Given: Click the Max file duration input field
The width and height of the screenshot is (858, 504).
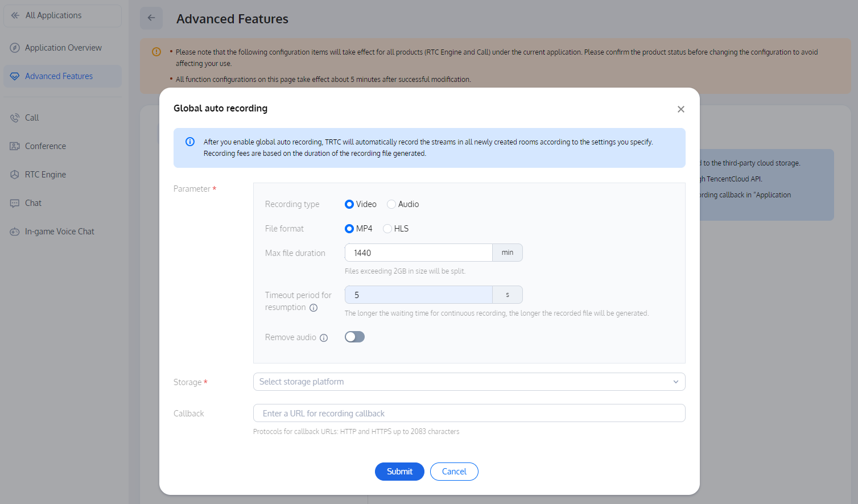Looking at the screenshot, I should click(418, 253).
